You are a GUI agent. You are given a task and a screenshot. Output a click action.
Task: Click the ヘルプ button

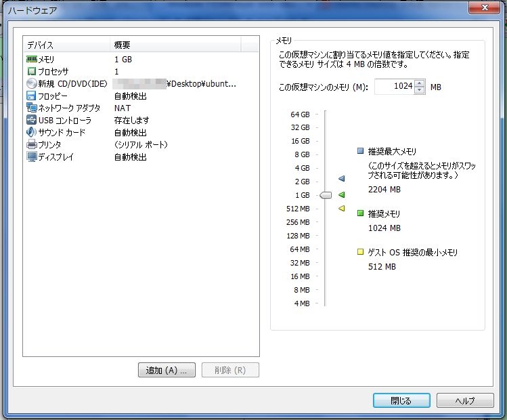465,400
